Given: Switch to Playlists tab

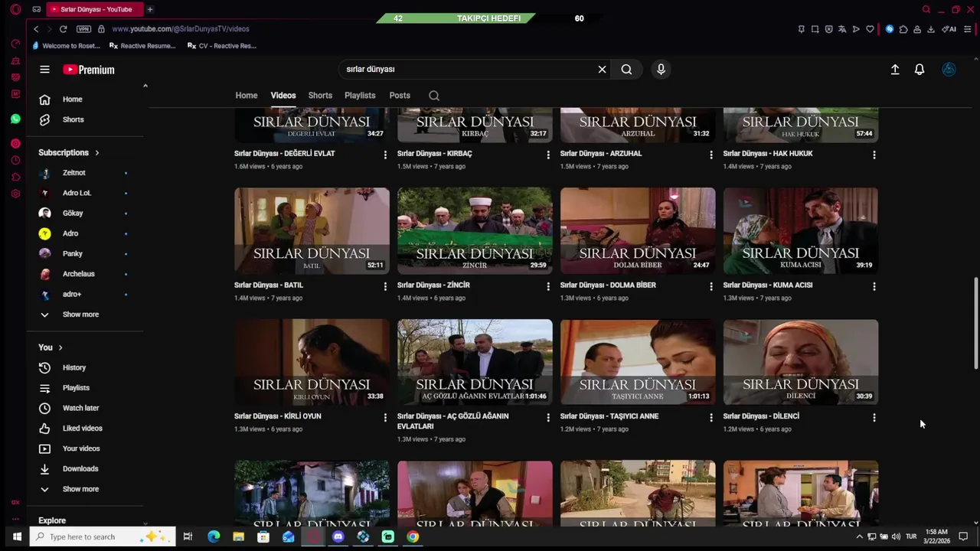Looking at the screenshot, I should 360,96.
